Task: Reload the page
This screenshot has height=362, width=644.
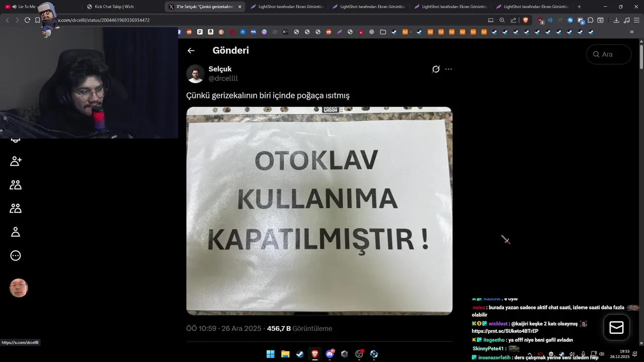Action: coord(27,20)
